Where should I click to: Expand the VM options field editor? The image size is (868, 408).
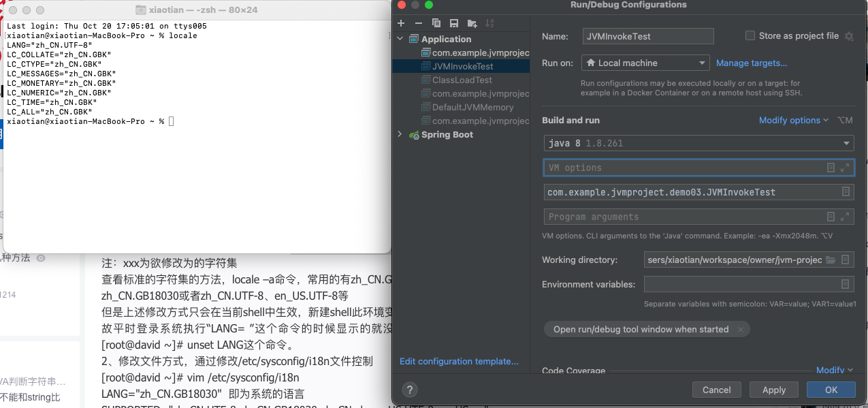(845, 168)
